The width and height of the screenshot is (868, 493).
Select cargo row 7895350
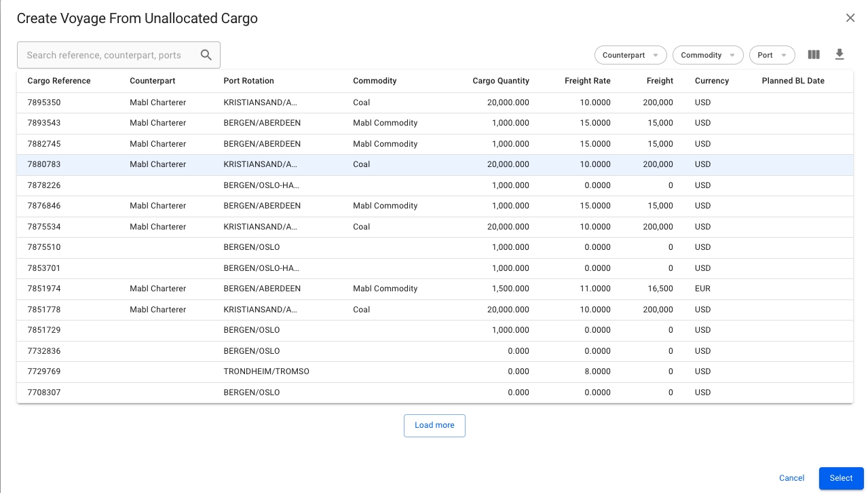tap(44, 103)
